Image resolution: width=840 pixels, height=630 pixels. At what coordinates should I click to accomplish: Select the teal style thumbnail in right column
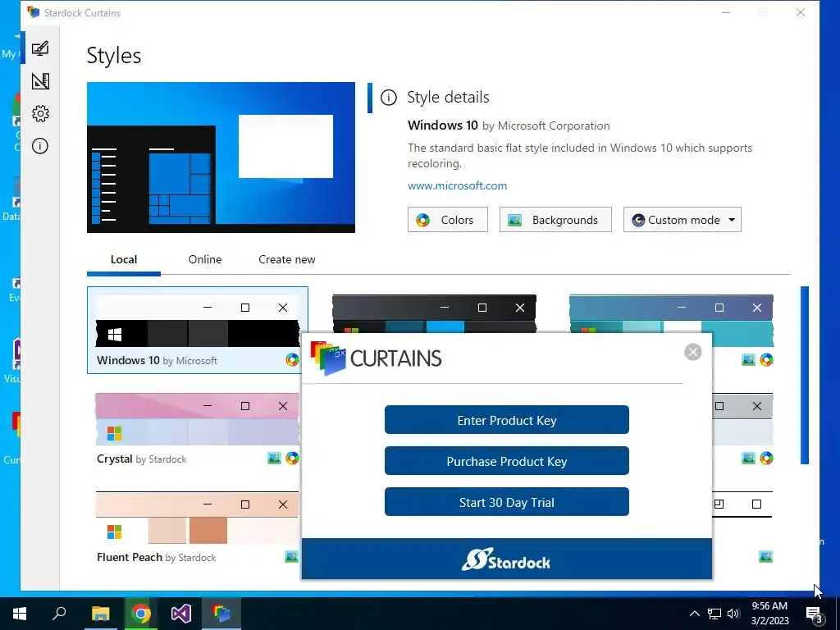pos(671,321)
